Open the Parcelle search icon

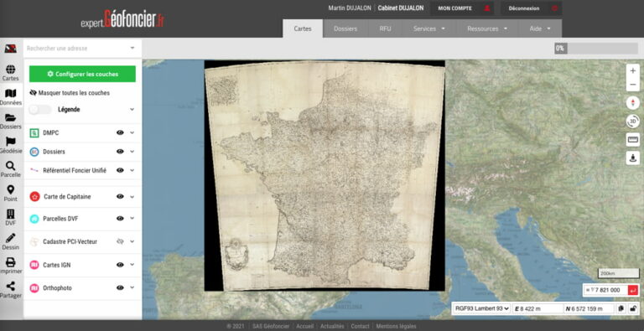[x=11, y=166]
